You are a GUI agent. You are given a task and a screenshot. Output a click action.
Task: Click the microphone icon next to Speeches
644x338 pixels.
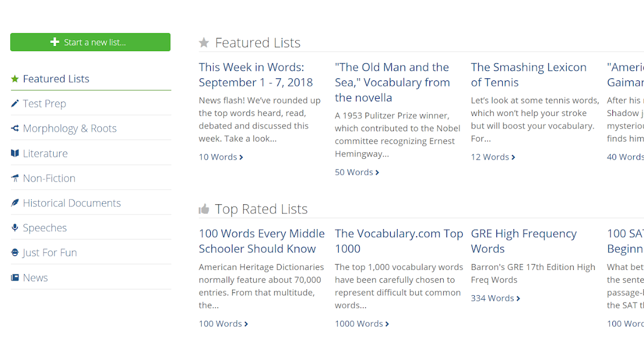click(15, 228)
